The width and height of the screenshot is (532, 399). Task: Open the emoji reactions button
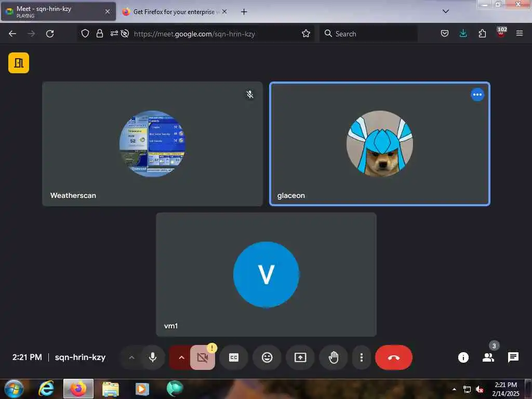click(x=267, y=357)
